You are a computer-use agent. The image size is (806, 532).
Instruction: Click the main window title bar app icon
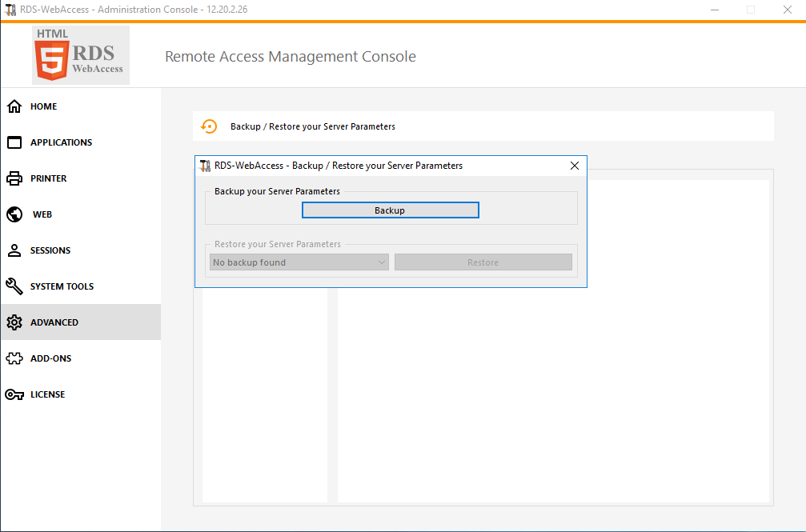10,10
